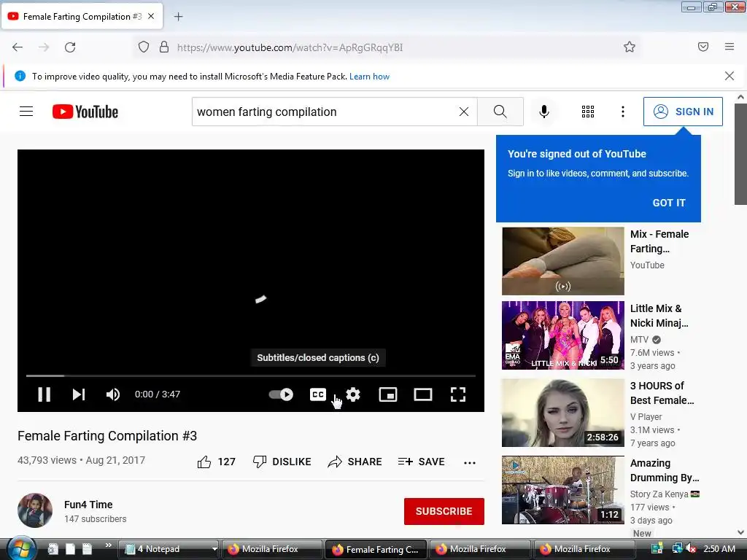Open more actions ellipsis menu
This screenshot has height=560, width=747.
click(470, 463)
